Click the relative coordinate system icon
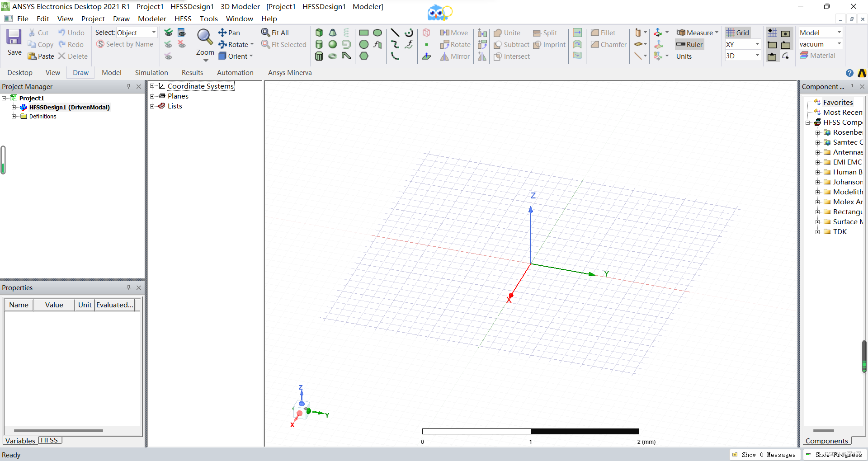 coord(658,33)
